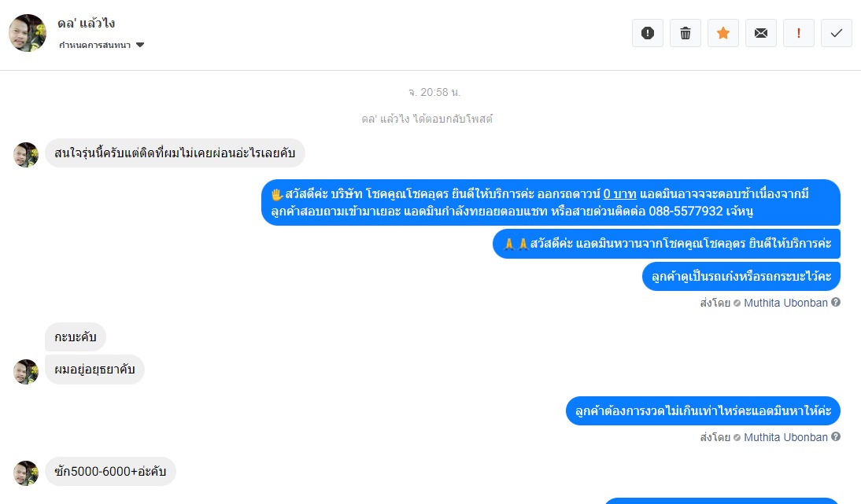Mark conversation done with checkmark icon
The height and width of the screenshot is (504, 861).
837,34
